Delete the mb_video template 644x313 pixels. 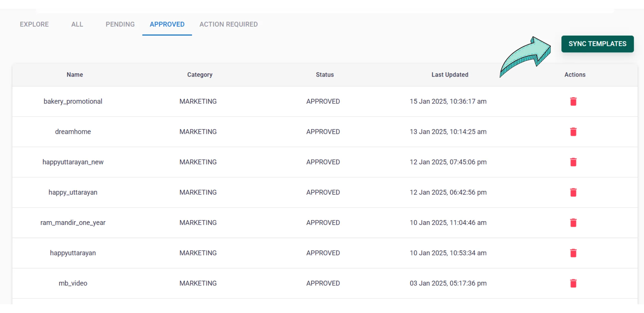573,283
